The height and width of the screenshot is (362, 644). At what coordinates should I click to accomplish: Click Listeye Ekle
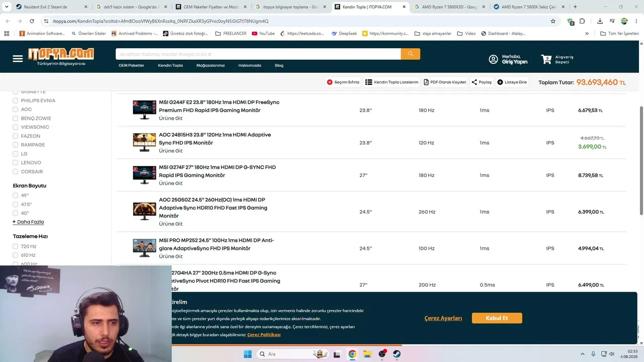tap(512, 82)
